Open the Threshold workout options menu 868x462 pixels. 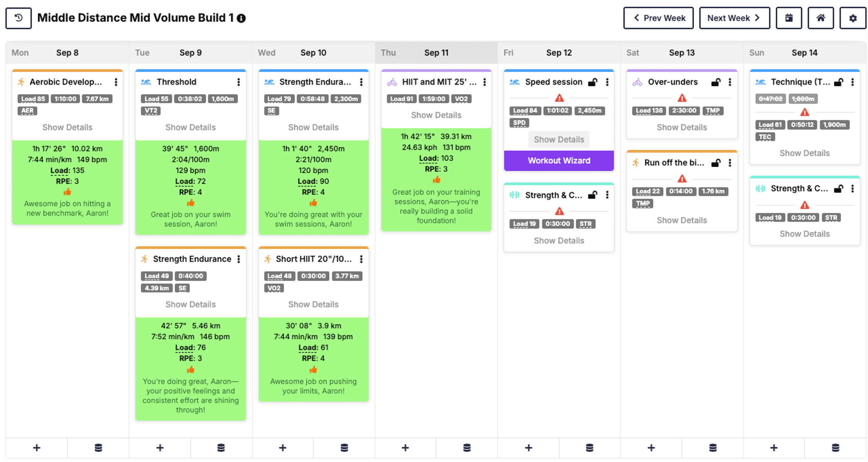(238, 82)
